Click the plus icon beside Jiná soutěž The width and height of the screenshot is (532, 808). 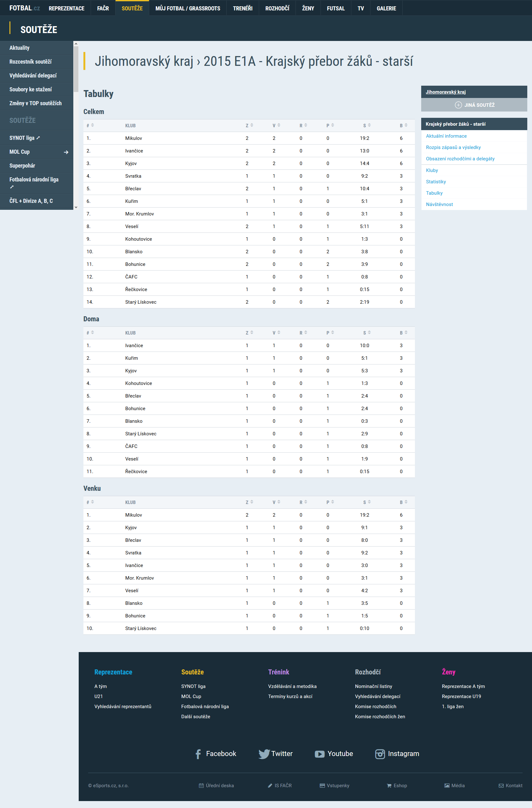(x=458, y=105)
